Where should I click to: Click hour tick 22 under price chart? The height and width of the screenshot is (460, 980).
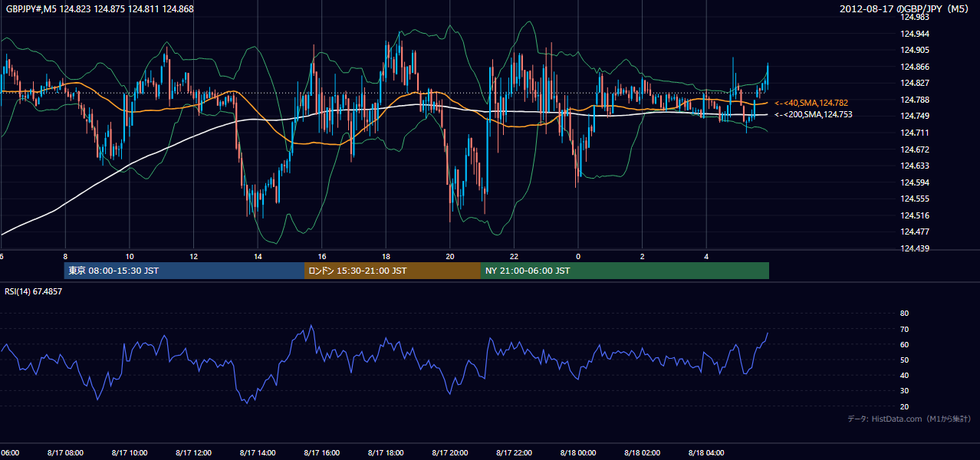(x=514, y=256)
